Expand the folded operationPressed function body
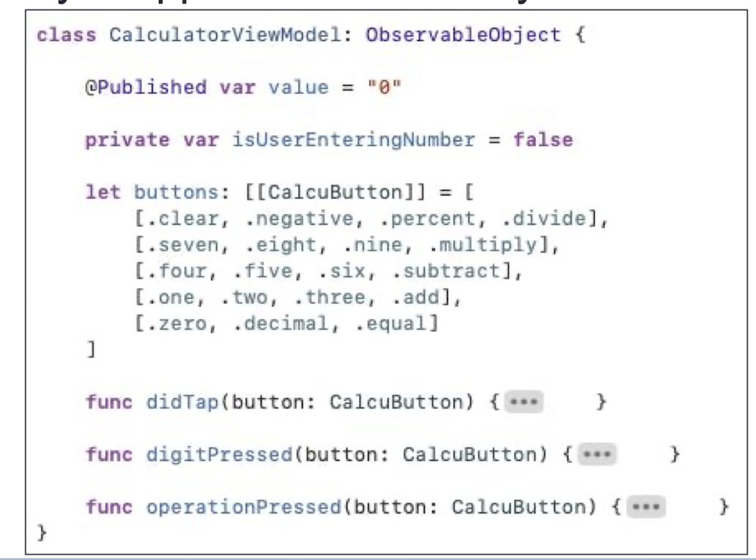Screen dimensions: 756x560 [x=646, y=507]
